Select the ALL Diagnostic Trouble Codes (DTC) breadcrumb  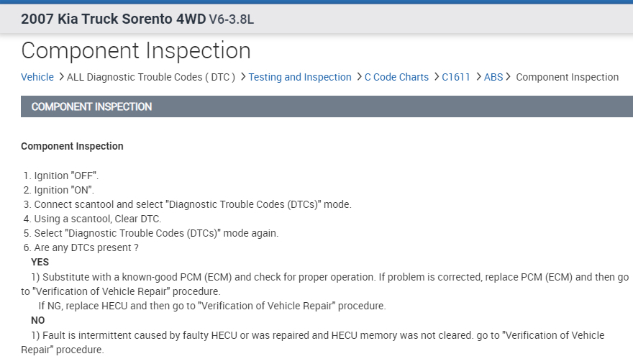click(151, 77)
